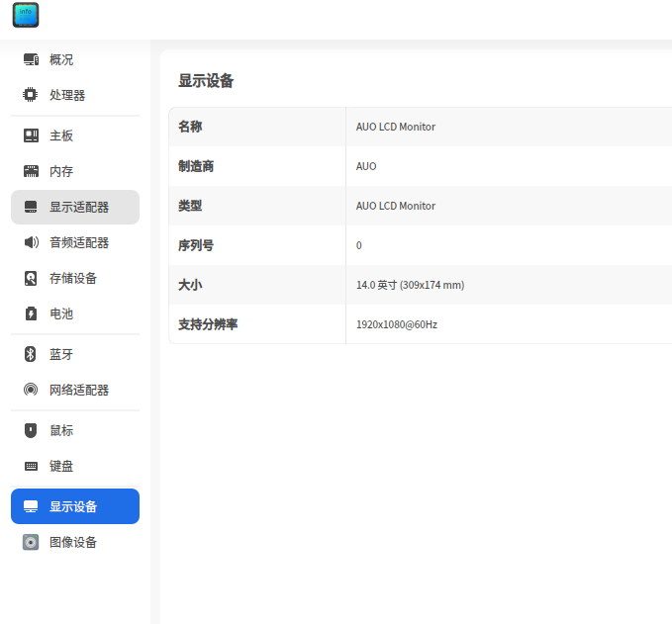Click the 主板 motherboard icon

point(31,135)
